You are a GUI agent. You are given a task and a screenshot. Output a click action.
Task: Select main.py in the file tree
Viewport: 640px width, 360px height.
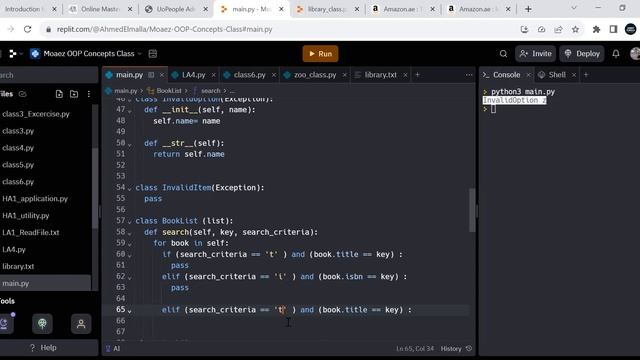[x=16, y=283]
